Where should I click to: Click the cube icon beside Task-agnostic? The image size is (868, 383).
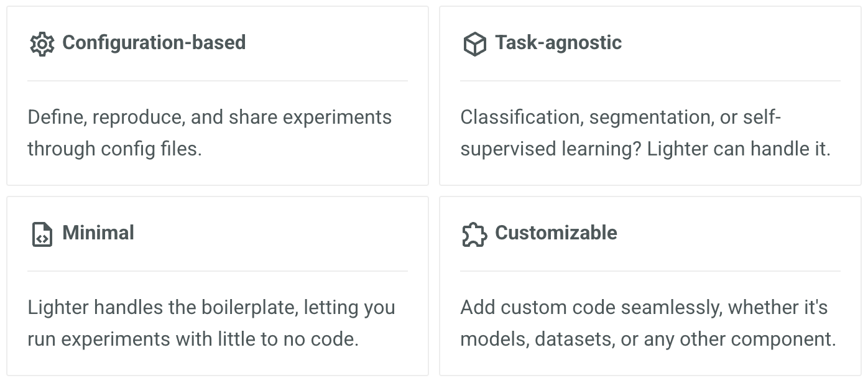tap(474, 44)
